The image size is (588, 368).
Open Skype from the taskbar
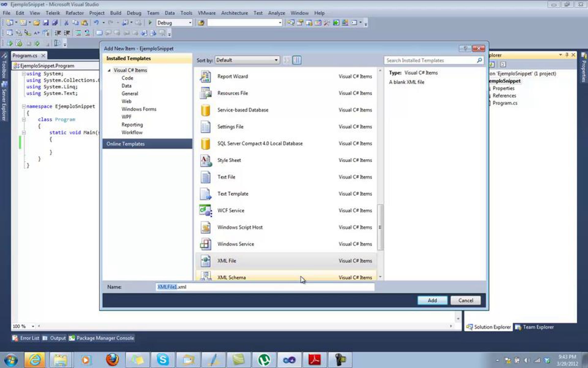163,360
